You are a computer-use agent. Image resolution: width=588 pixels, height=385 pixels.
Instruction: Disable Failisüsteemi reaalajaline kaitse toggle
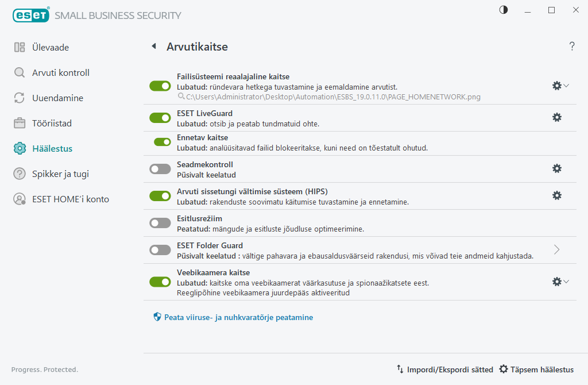click(x=160, y=86)
